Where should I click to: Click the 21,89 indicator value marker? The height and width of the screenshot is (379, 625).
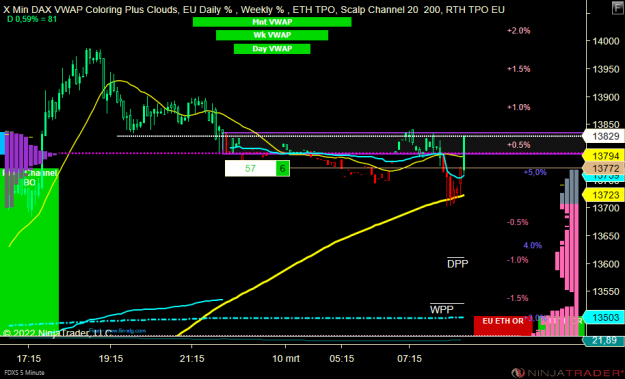click(x=604, y=340)
